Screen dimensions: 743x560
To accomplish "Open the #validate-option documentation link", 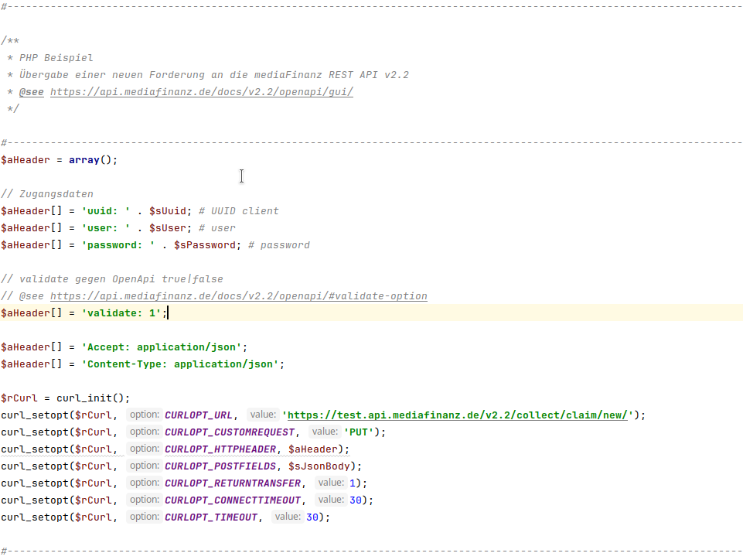I will pyautogui.click(x=238, y=296).
